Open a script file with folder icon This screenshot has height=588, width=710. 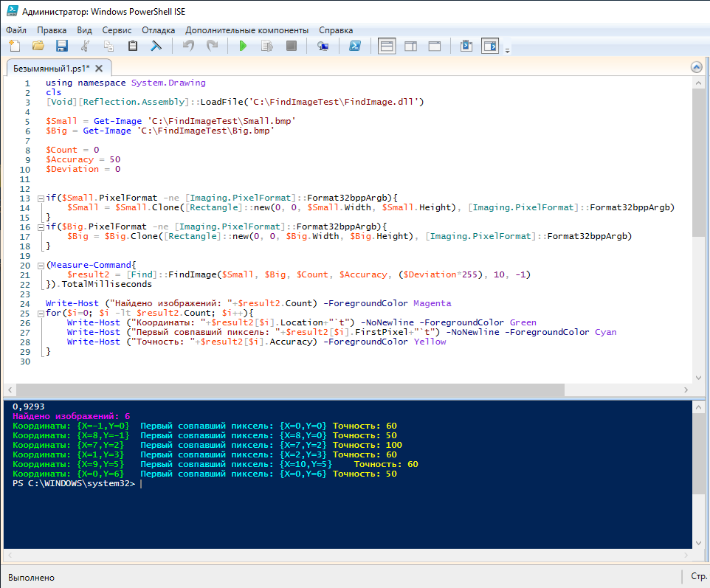pyautogui.click(x=38, y=46)
